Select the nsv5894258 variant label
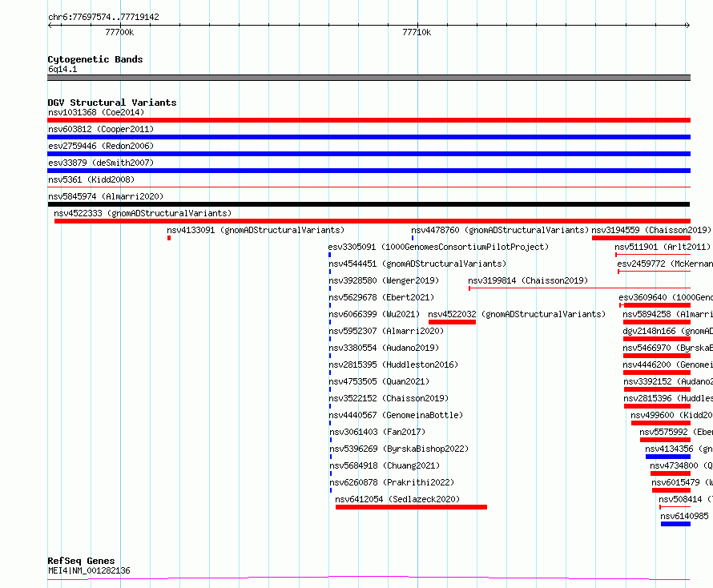 [x=667, y=314]
